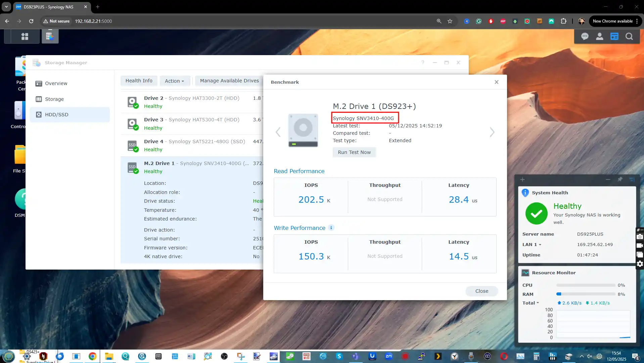The width and height of the screenshot is (644, 363).
Task: Open DSM notifications speech bubble icon
Action: (x=585, y=36)
